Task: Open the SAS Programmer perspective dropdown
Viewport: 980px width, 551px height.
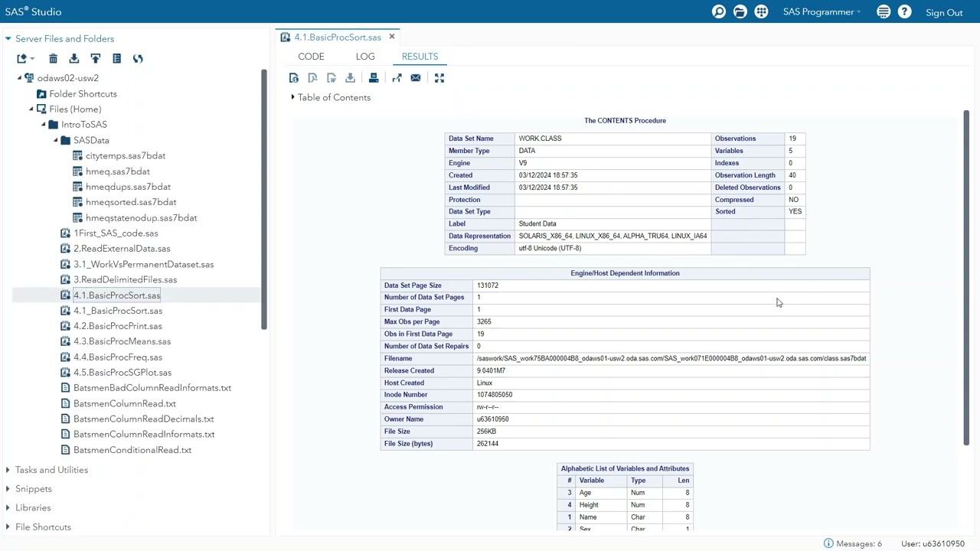Action: pos(822,11)
